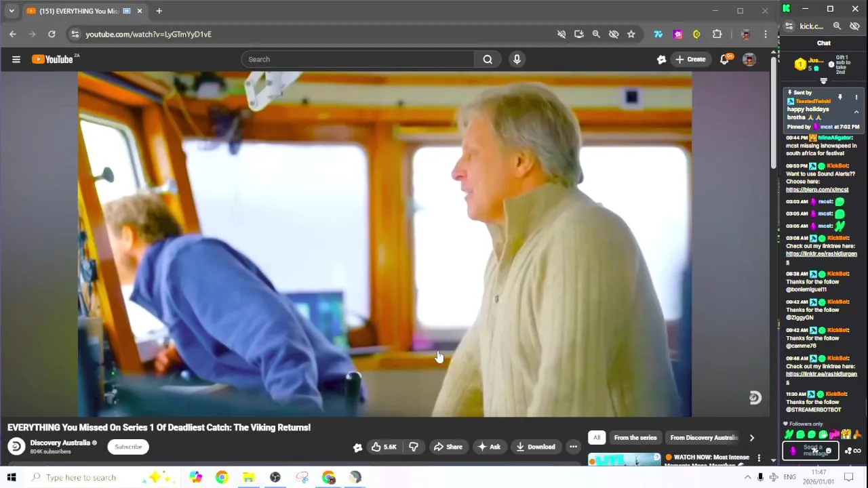The width and height of the screenshot is (868, 488).
Task: Go back in browser history
Action: click(x=13, y=34)
